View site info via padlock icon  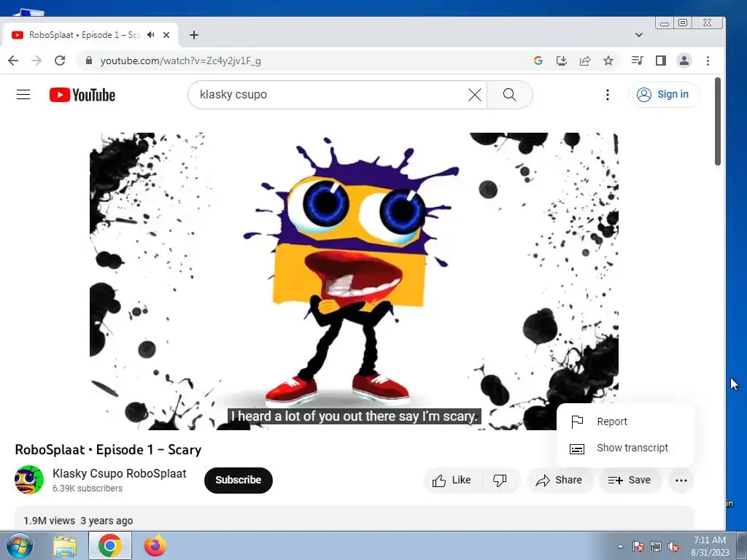(x=88, y=61)
